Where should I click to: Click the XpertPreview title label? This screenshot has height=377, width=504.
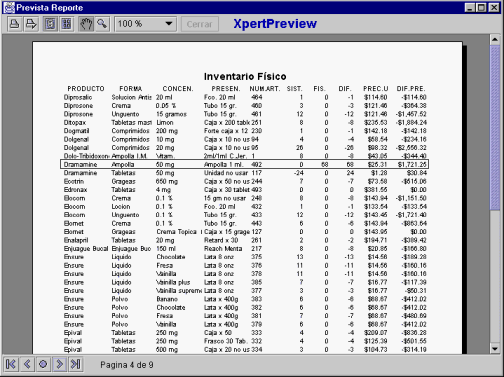point(275,24)
